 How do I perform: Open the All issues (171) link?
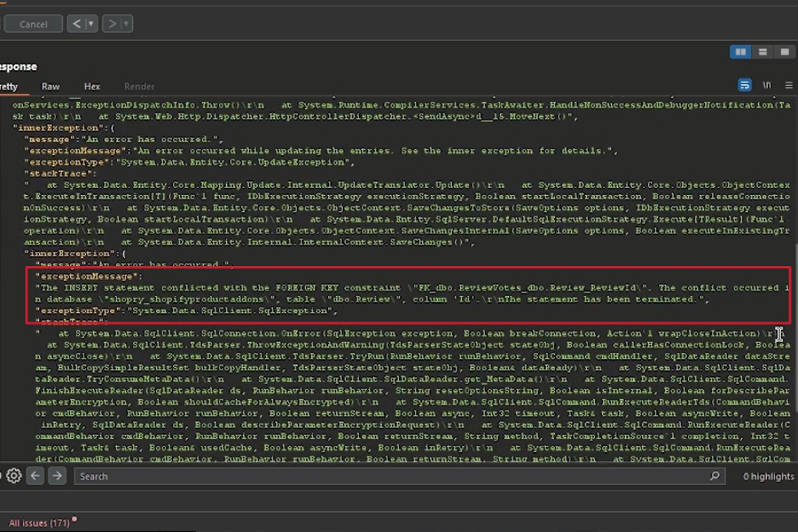coord(38,523)
